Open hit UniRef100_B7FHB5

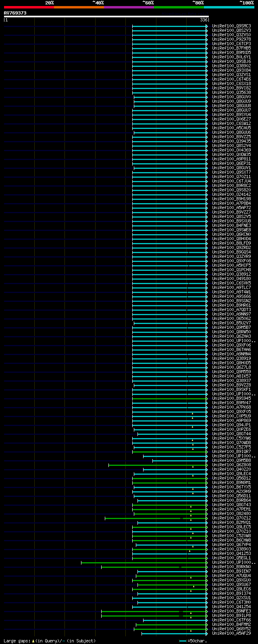[x=231, y=48]
